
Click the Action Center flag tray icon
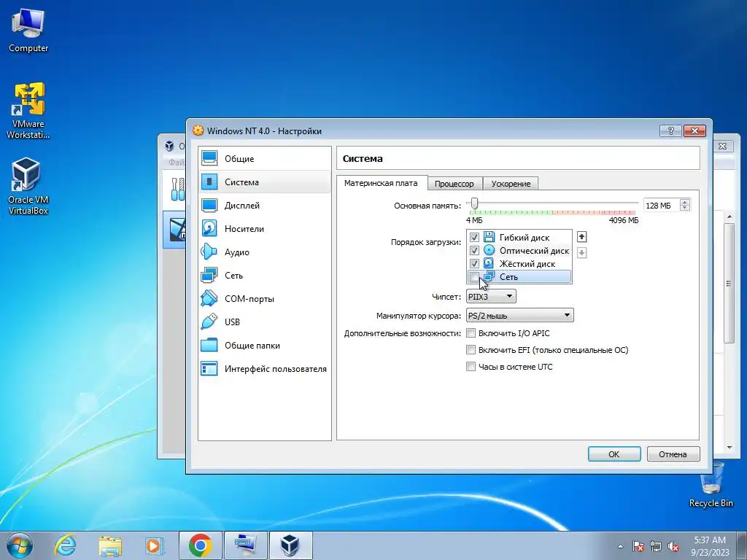638,546
